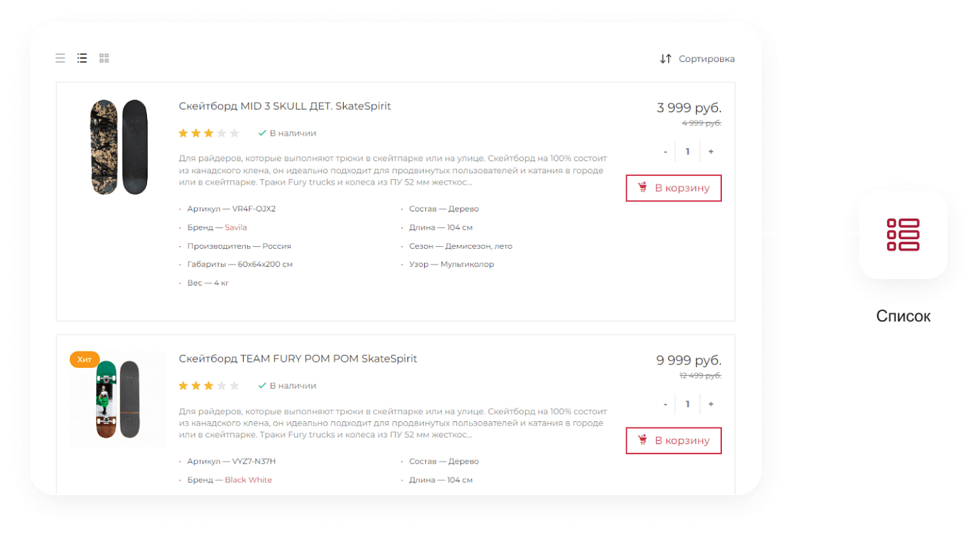This screenshot has width=980, height=535.
Task: Decrease TEAM FURY quantity with minus button
Action: (665, 404)
